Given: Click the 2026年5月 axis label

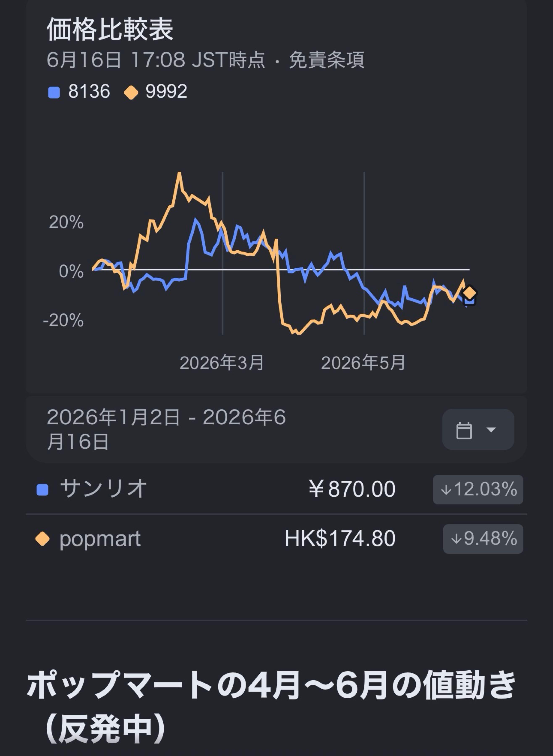Looking at the screenshot, I should point(363,363).
